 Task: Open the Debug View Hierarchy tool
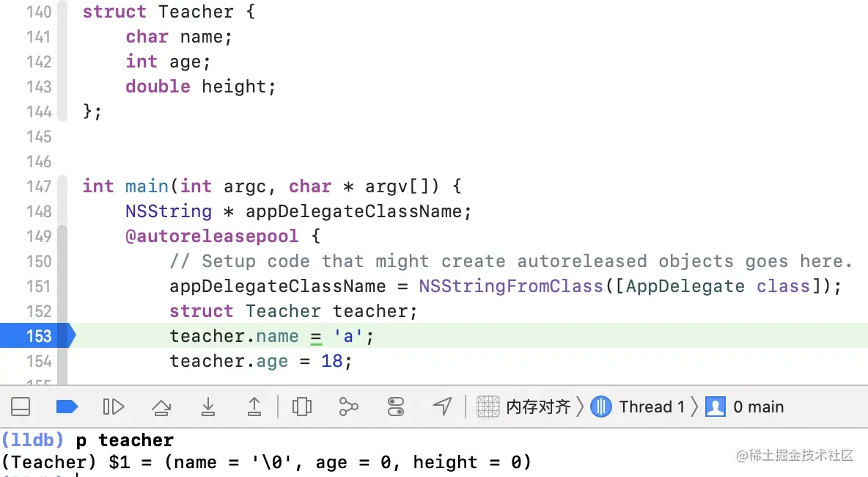302,407
